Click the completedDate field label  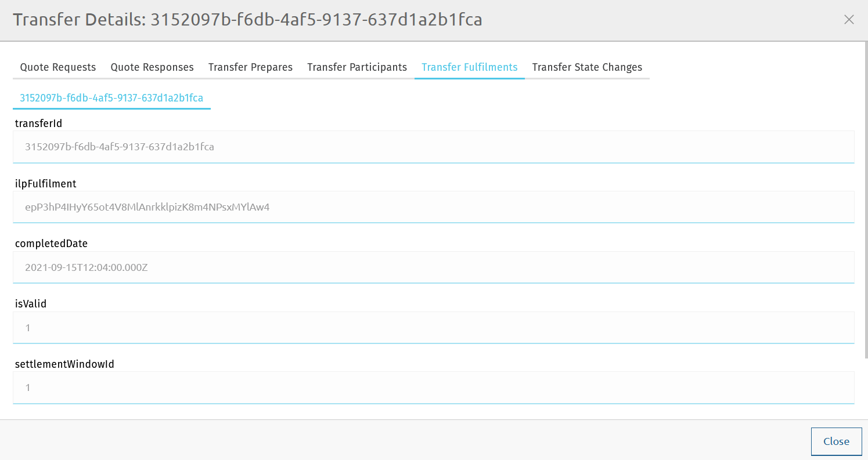[x=51, y=244]
